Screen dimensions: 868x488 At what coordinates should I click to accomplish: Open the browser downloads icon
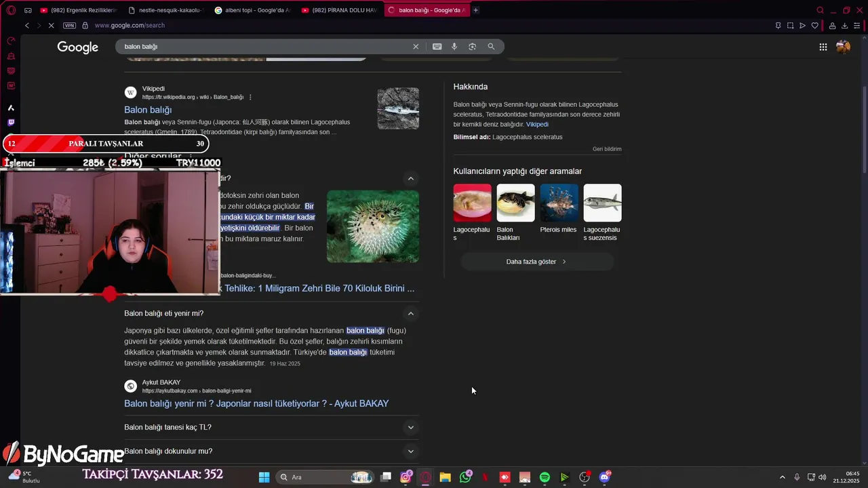pyautogui.click(x=845, y=26)
